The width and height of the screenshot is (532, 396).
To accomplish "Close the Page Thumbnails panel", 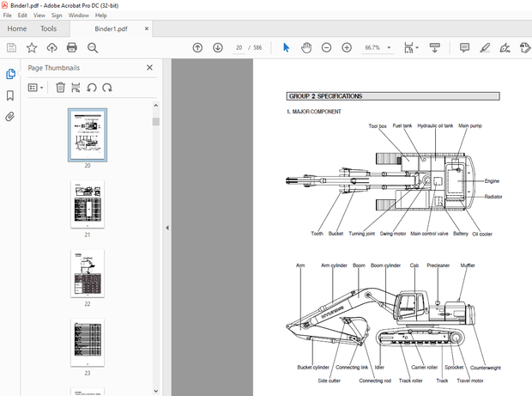I will click(149, 67).
